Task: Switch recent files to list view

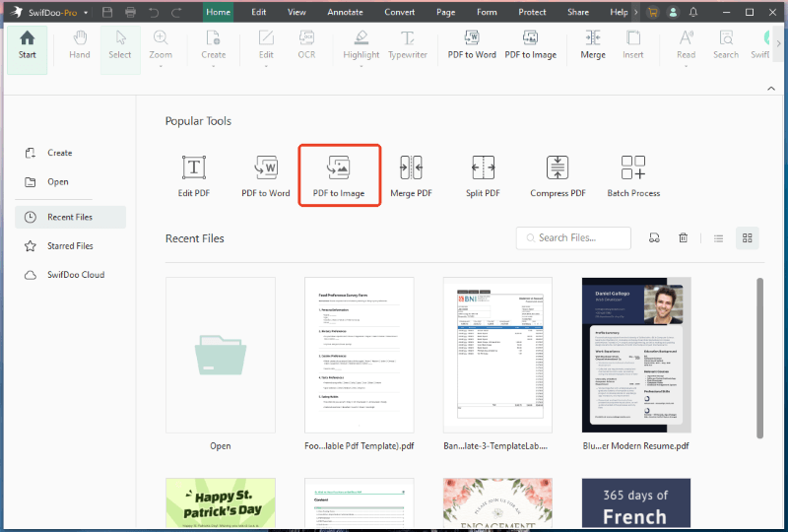Action: [718, 238]
